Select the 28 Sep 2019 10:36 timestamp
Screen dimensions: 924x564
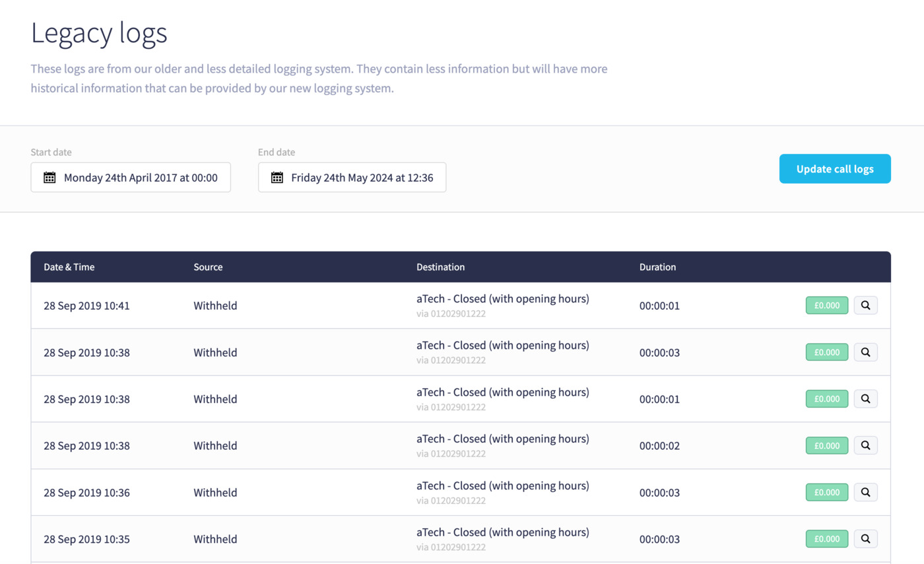86,493
